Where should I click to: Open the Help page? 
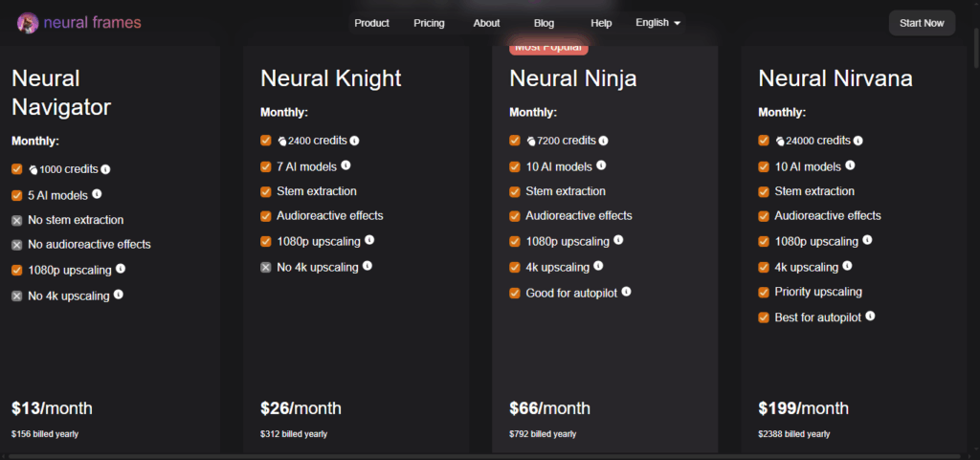click(x=601, y=23)
